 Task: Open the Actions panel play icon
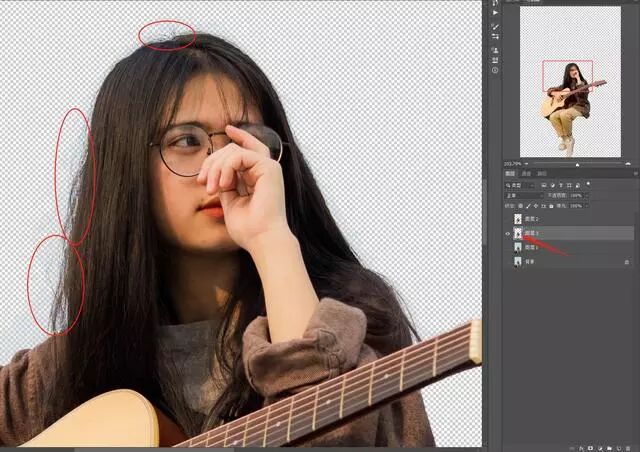coord(495,13)
